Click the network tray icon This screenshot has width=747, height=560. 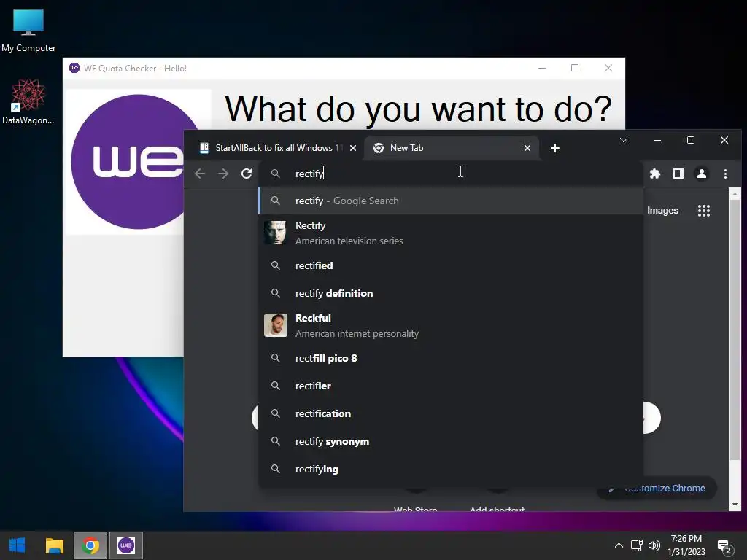(636, 545)
